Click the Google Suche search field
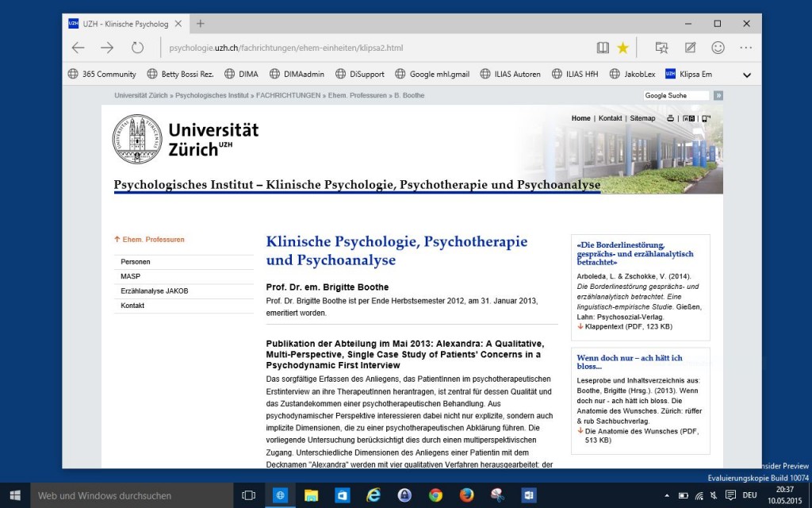 [676, 95]
